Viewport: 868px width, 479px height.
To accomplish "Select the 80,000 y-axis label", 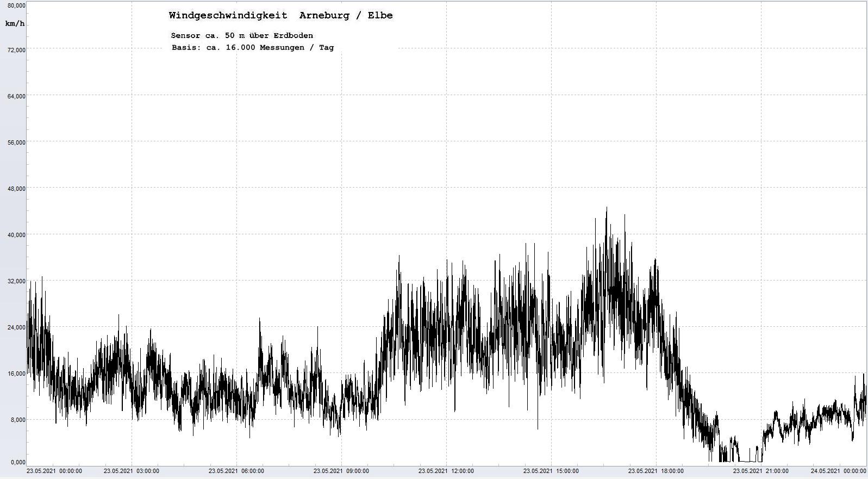I will [x=16, y=5].
